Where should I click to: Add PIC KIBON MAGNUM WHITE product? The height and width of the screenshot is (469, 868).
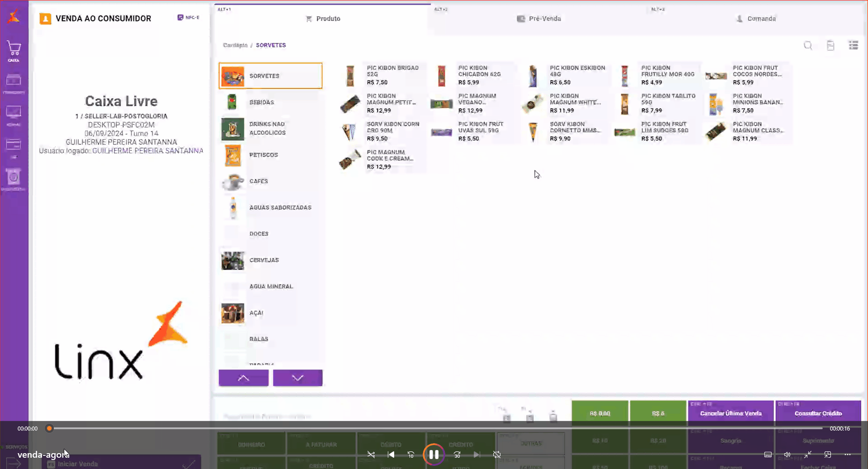565,103
